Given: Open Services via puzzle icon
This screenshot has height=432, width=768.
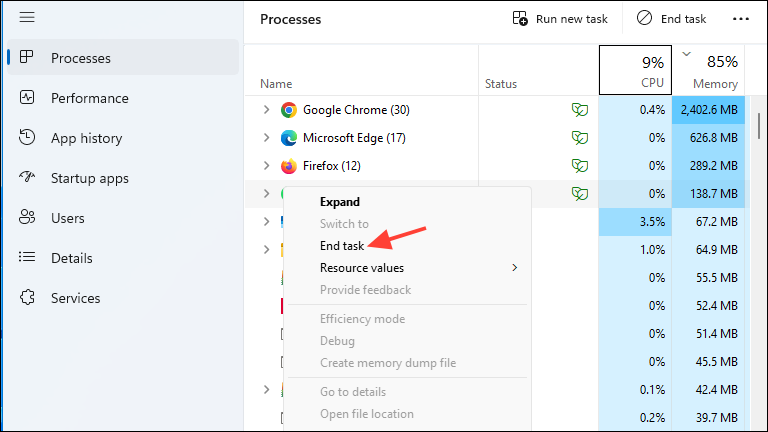Looking at the screenshot, I should (28, 298).
